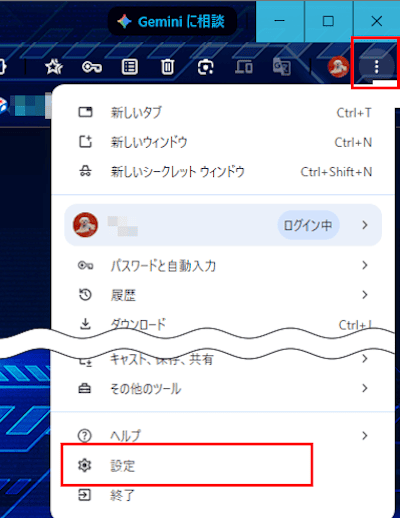Open the password key icon in toolbar

tap(92, 67)
